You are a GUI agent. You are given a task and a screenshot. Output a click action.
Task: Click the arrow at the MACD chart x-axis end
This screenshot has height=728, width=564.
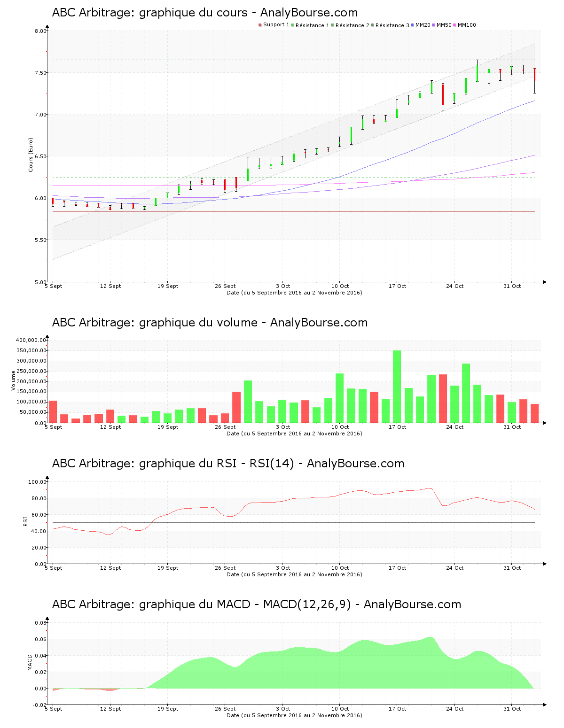click(544, 705)
